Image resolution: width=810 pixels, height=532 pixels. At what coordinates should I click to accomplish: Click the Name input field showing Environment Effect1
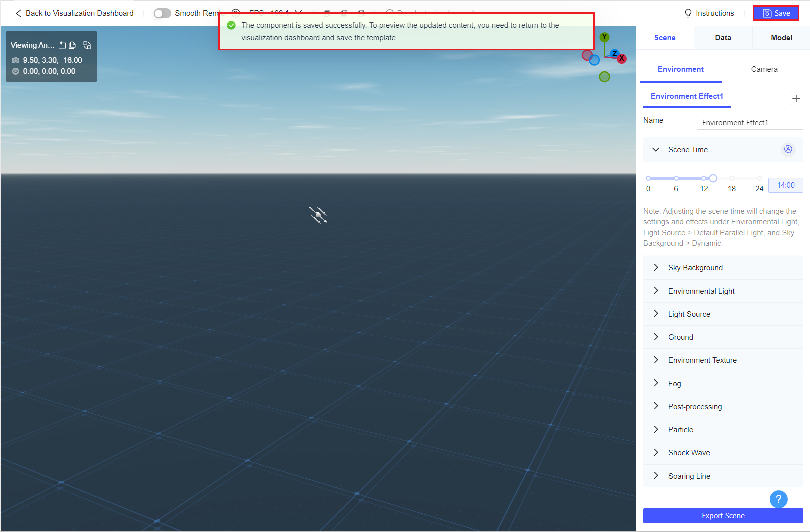tap(749, 122)
